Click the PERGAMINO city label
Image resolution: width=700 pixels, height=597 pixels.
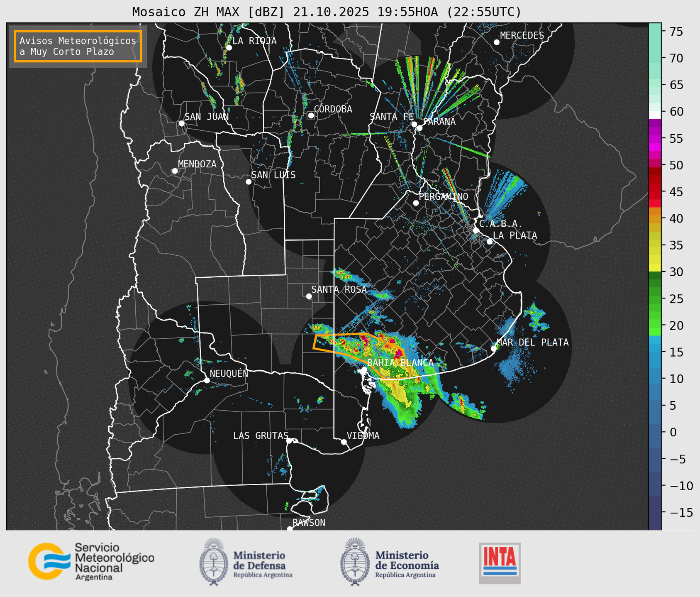[444, 196]
